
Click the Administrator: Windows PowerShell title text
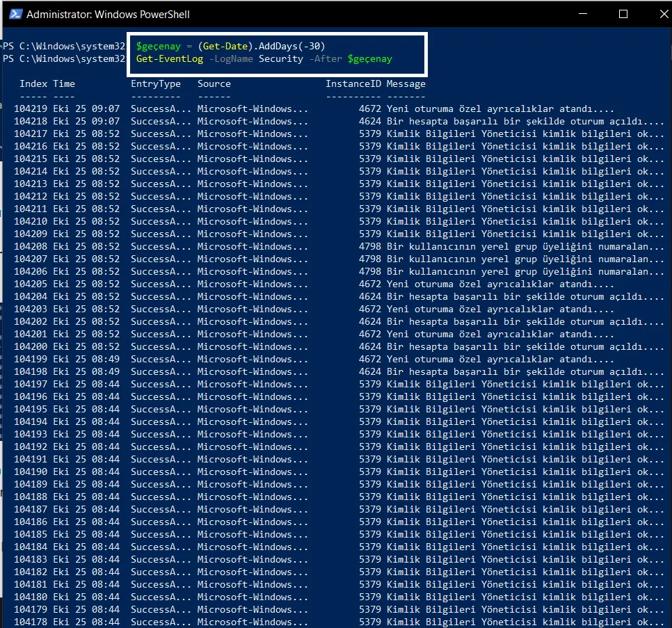tap(108, 15)
